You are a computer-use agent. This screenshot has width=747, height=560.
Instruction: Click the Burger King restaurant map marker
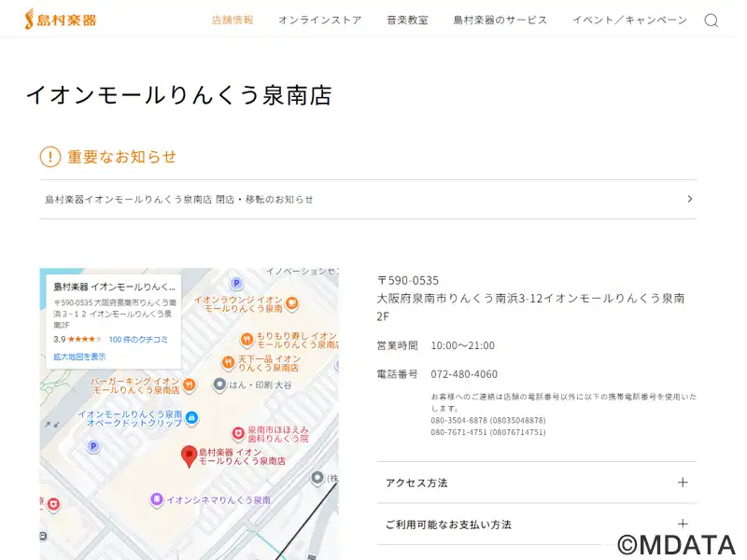pyautogui.click(x=189, y=385)
